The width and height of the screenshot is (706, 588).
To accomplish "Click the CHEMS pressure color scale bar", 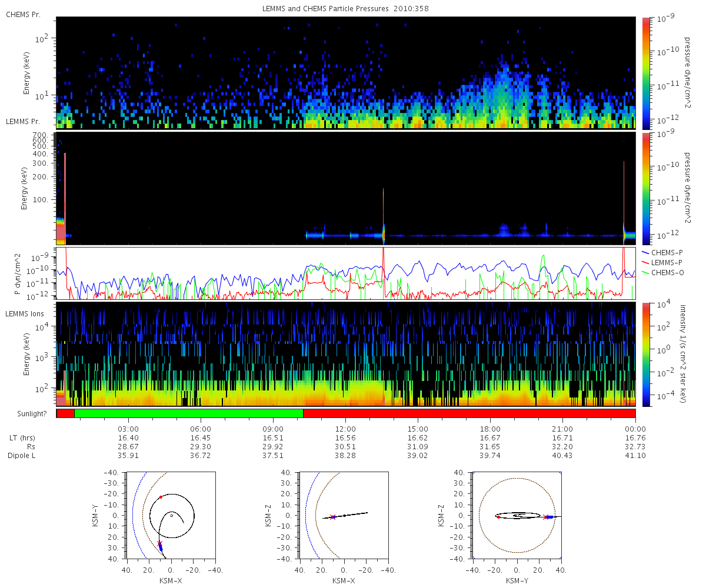I will pyautogui.click(x=645, y=73).
